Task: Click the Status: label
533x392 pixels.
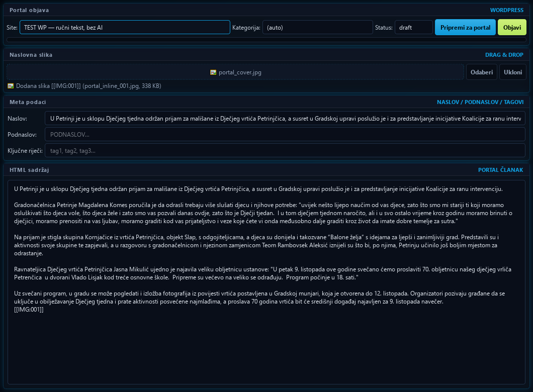Action: [x=384, y=28]
